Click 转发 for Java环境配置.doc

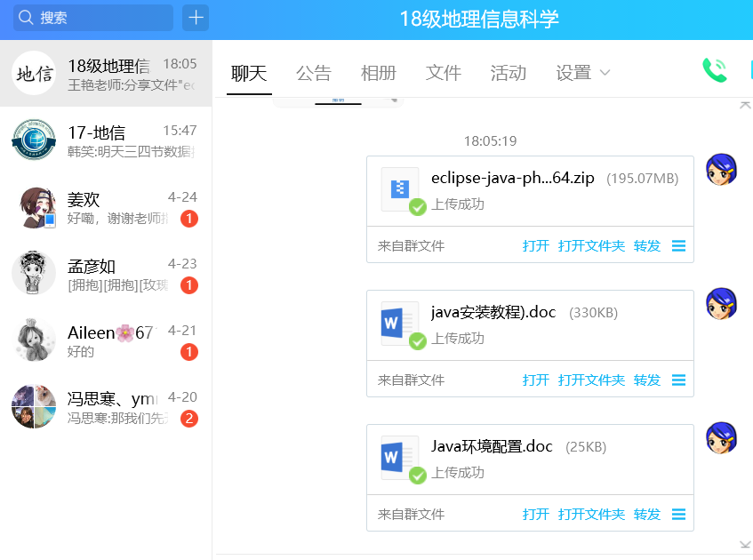point(646,515)
